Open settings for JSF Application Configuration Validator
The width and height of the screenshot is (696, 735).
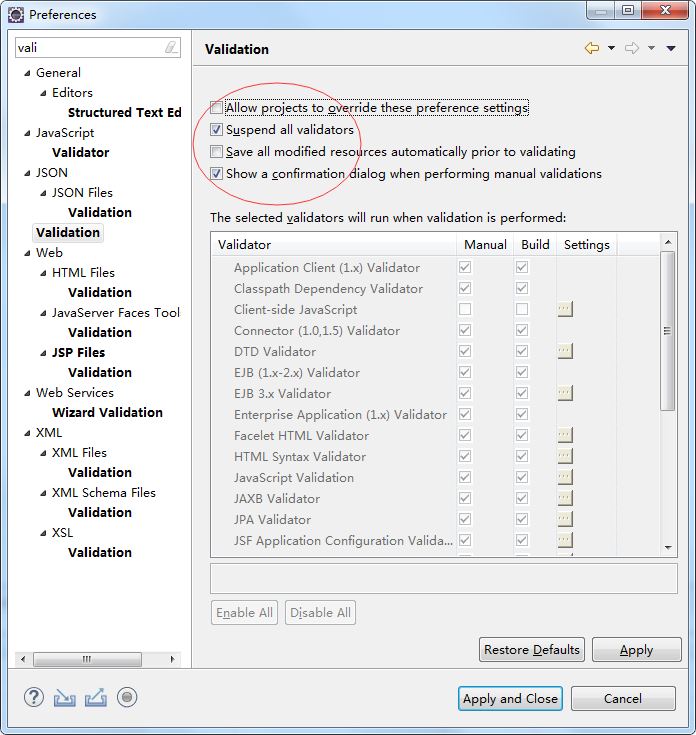[x=565, y=540]
